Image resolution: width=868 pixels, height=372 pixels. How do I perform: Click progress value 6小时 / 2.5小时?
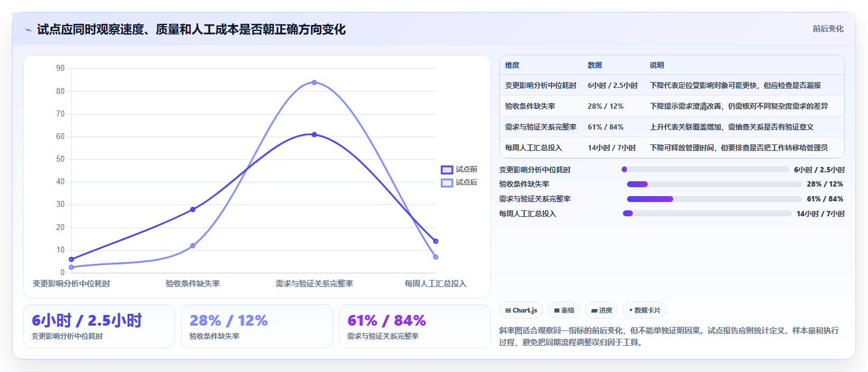[x=819, y=169]
